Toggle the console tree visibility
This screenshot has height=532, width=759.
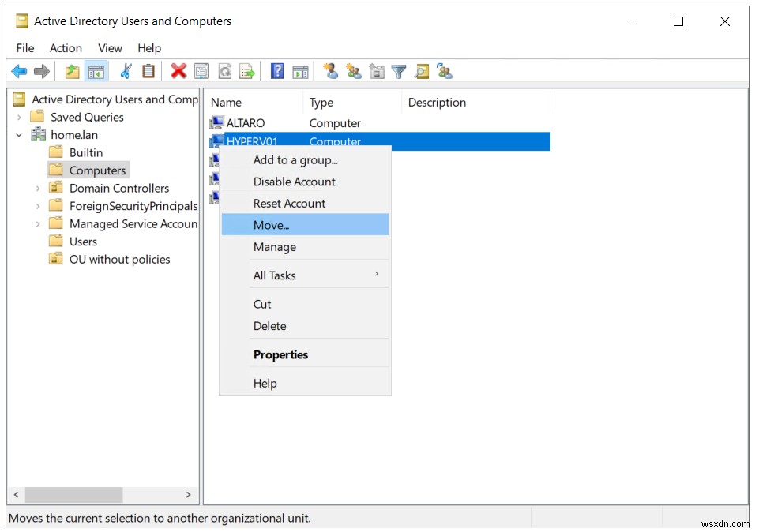[x=95, y=71]
